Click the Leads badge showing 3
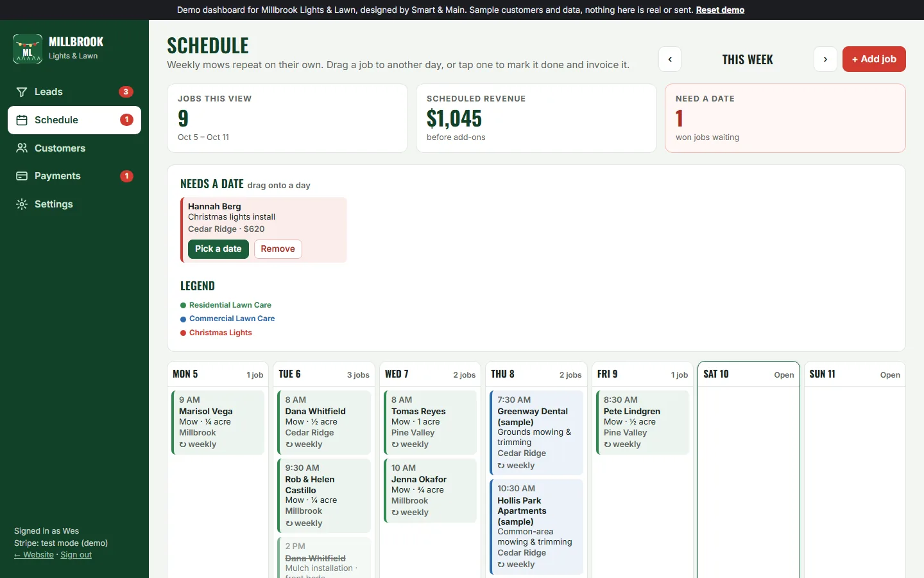 tap(126, 92)
